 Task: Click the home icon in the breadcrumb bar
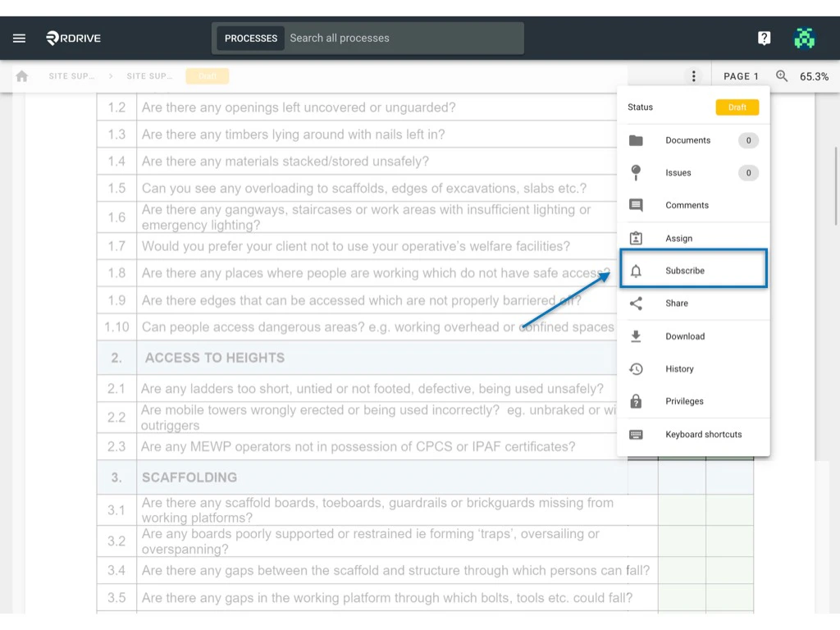[22, 75]
